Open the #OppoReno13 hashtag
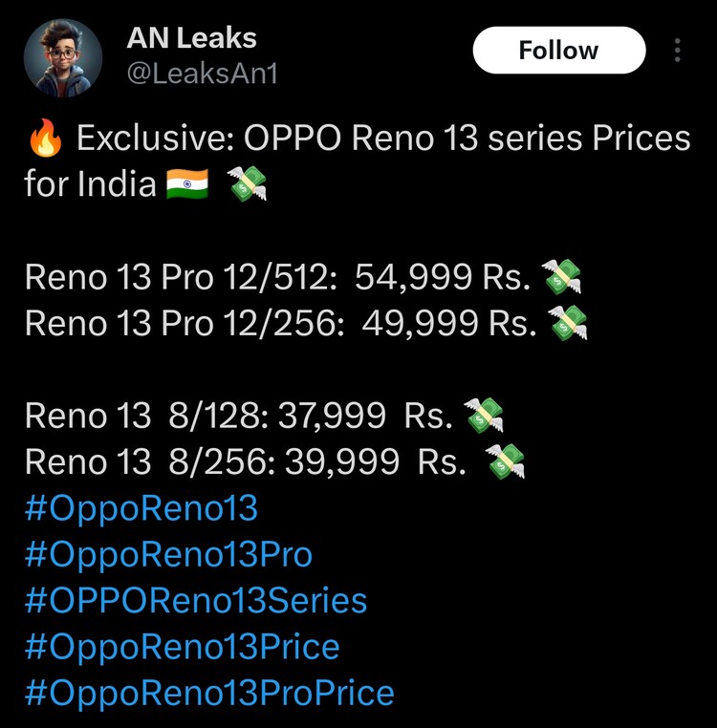The width and height of the screenshot is (717, 728). tap(141, 508)
